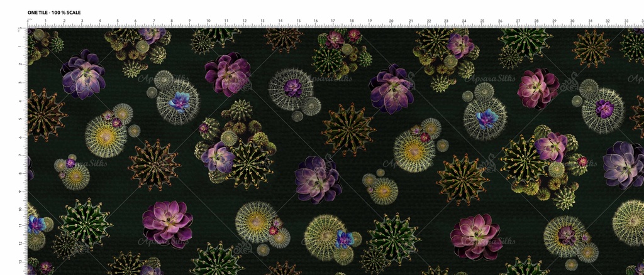Image resolution: width=644 pixels, height=275 pixels.
Task: Click the pink succulent flower under top ruler mark 28
Action: coord(538,88)
